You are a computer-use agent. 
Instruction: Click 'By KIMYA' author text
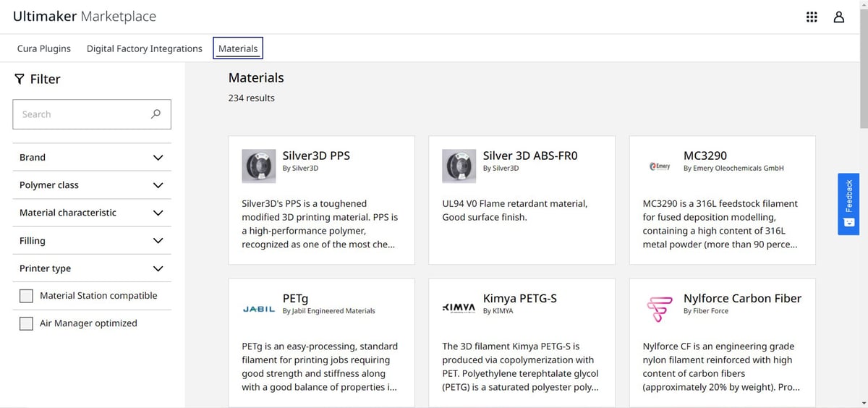click(498, 311)
